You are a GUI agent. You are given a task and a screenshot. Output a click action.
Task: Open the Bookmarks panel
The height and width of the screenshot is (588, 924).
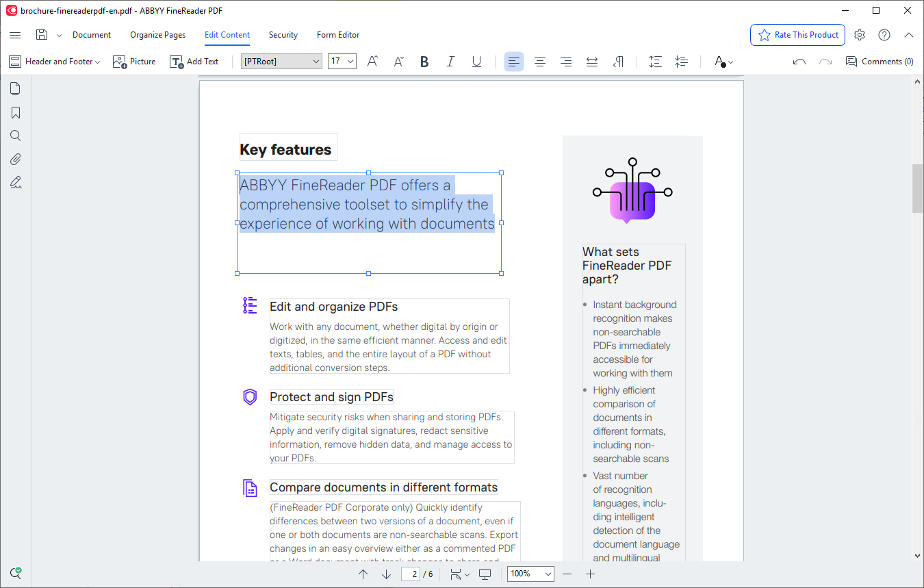[15, 112]
